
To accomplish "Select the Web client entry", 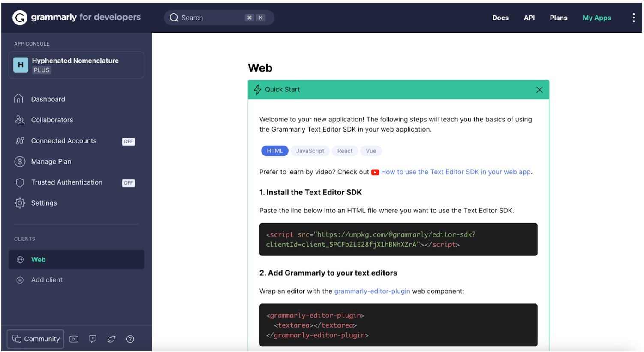I will 76,260.
